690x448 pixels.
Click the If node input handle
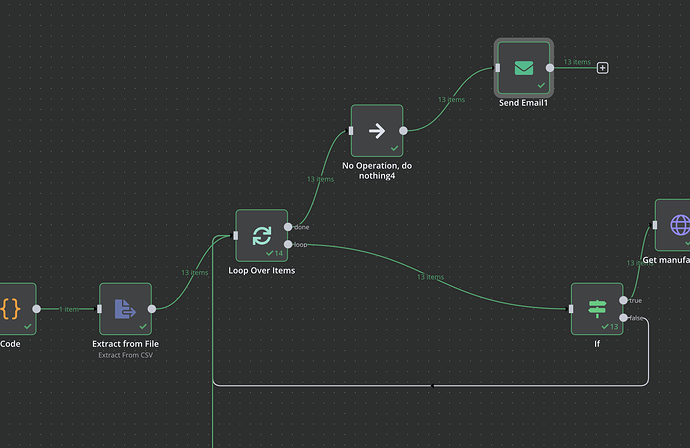point(571,309)
